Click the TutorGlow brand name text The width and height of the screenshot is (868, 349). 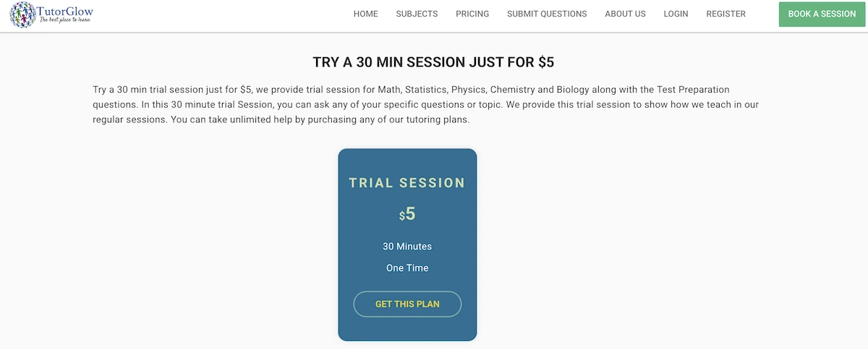(x=66, y=11)
